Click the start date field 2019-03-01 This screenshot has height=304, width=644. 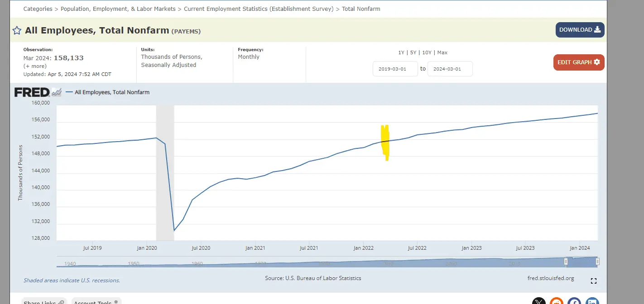pos(395,69)
